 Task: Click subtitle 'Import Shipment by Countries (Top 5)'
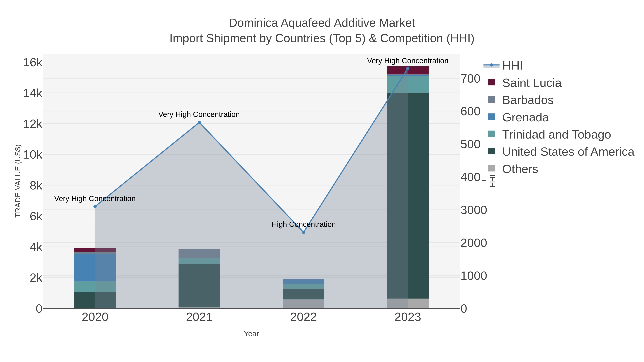[x=267, y=38]
